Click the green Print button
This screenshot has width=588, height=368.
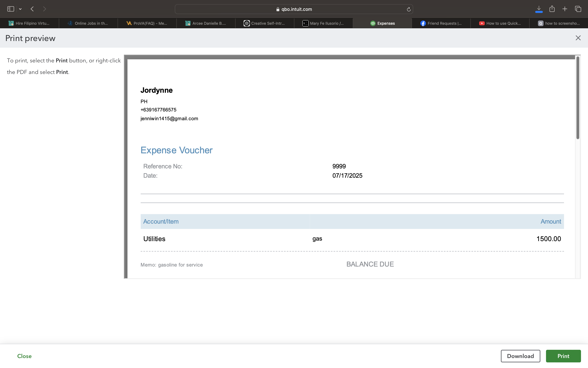[x=563, y=356]
